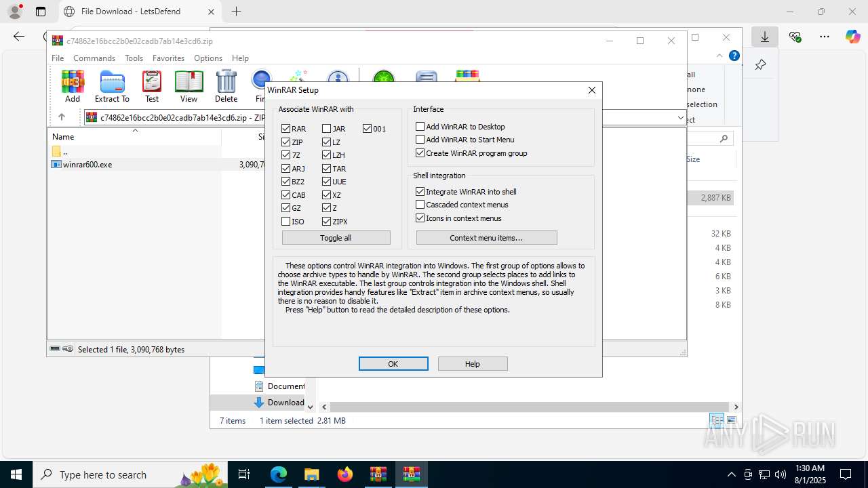868x488 pixels.
Task: Open the Favorites menu
Action: pos(168,58)
